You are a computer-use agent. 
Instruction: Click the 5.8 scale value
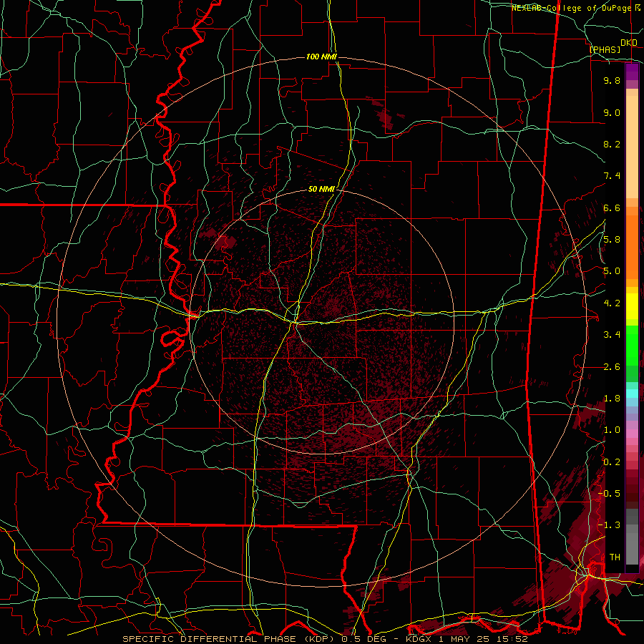[x=612, y=240]
